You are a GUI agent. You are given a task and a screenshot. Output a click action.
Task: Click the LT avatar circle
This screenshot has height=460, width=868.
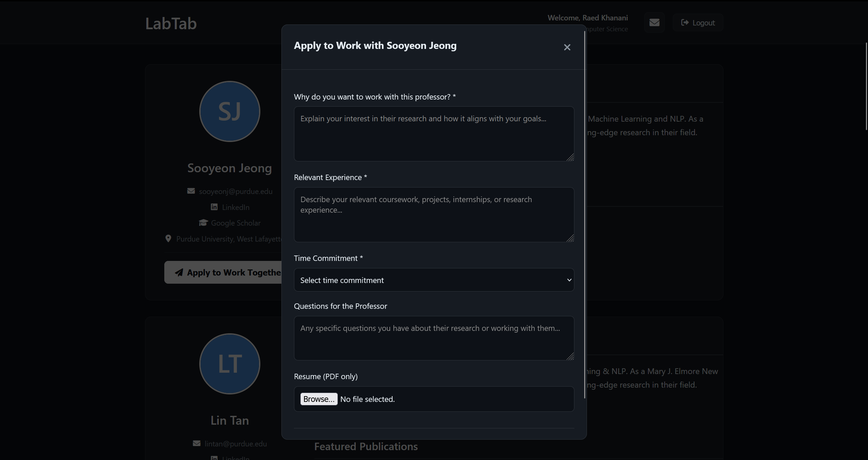(229, 364)
